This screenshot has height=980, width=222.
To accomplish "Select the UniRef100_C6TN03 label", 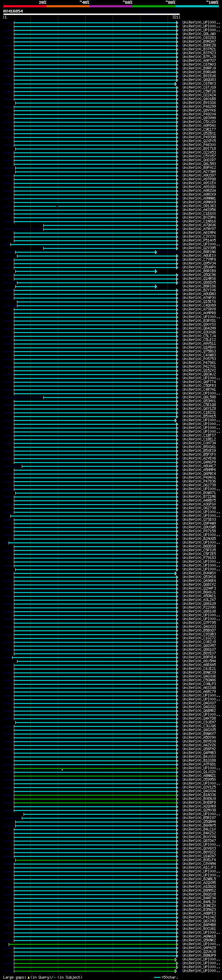I will point(199,64).
